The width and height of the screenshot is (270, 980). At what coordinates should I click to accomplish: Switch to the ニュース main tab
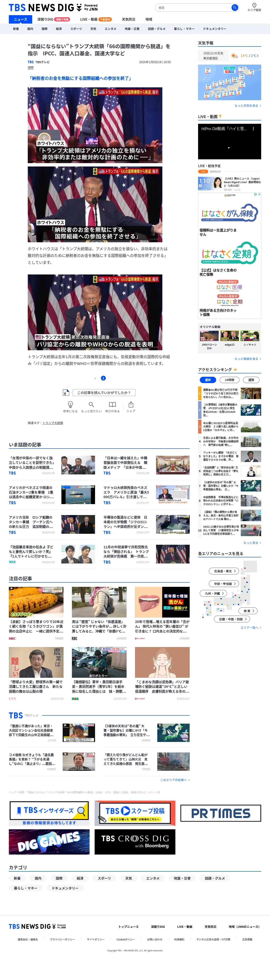(x=21, y=19)
